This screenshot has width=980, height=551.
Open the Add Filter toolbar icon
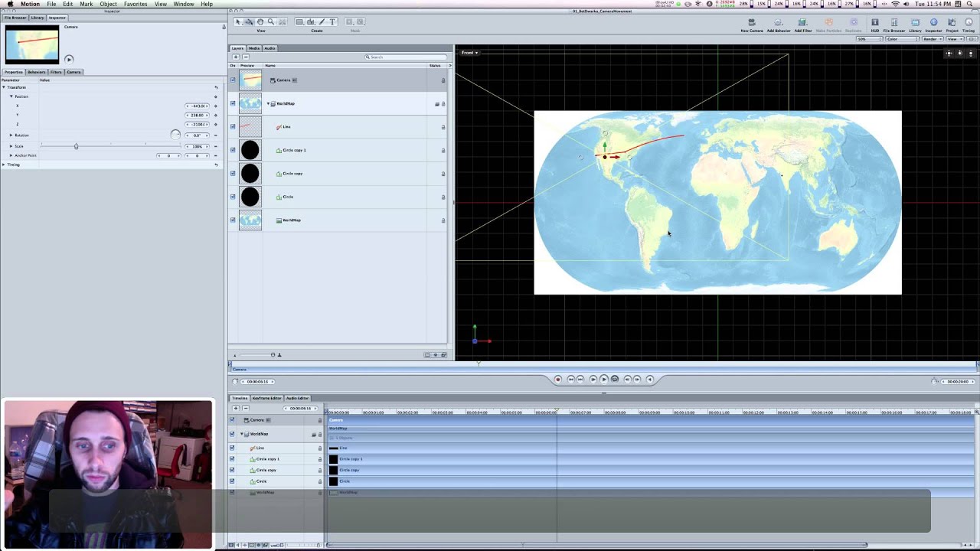tap(802, 25)
